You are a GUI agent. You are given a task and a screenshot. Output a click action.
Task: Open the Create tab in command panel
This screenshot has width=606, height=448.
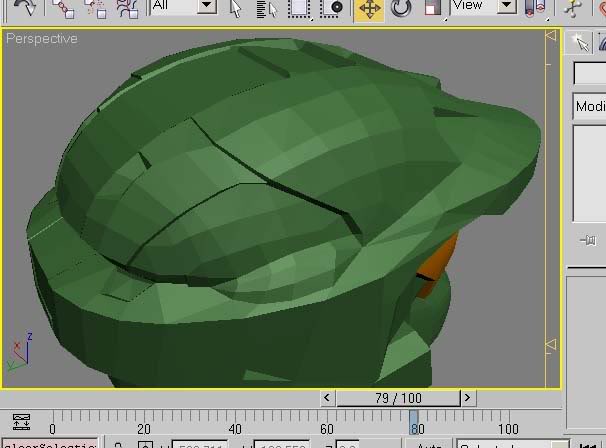click(579, 43)
